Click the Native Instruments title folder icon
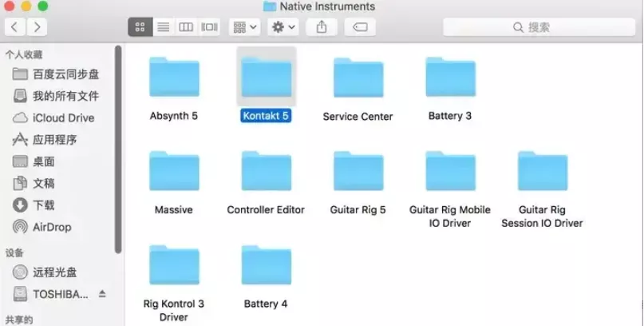The width and height of the screenshot is (644, 326). 270,6
